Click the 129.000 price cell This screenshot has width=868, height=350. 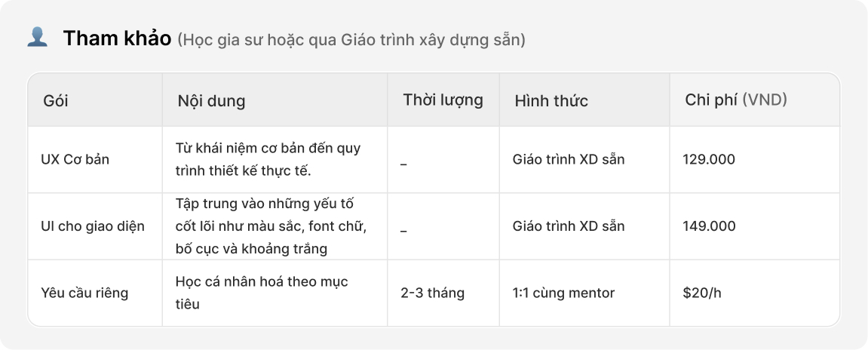click(x=708, y=159)
